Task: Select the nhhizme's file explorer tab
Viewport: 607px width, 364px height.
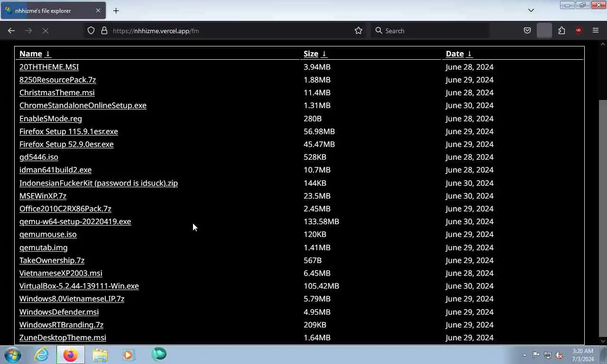Action: [x=53, y=10]
